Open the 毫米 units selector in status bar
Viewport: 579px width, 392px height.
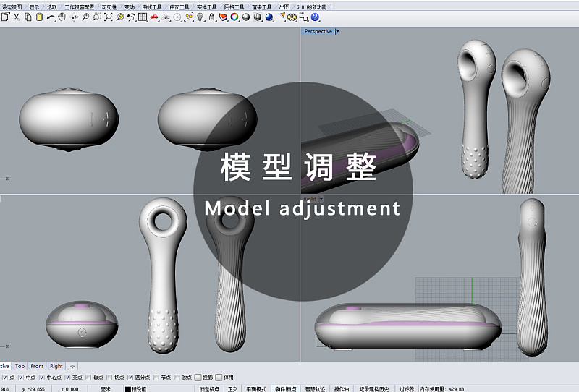click(x=106, y=388)
